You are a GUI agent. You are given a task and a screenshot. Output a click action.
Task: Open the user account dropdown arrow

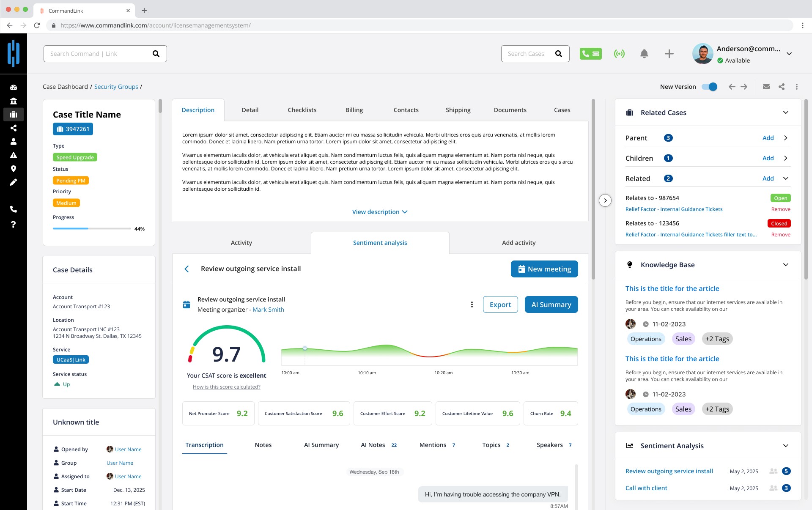pyautogui.click(x=789, y=54)
